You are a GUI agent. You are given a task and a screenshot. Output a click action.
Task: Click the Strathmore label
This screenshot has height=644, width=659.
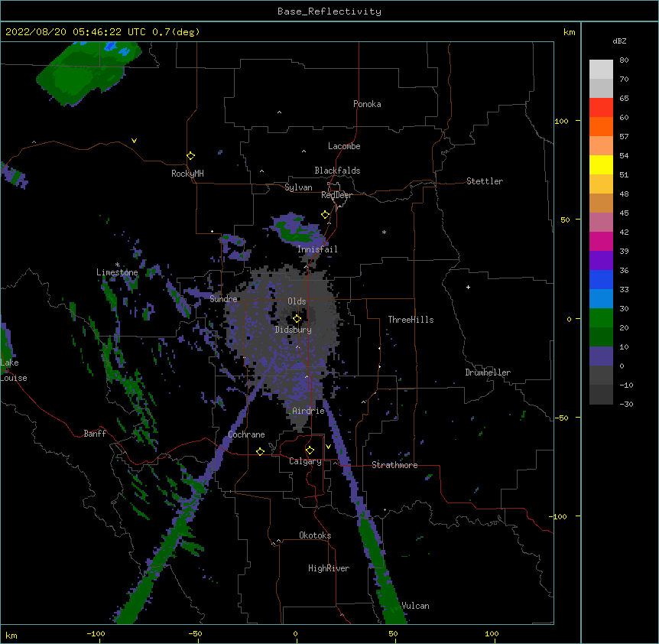pyautogui.click(x=394, y=465)
